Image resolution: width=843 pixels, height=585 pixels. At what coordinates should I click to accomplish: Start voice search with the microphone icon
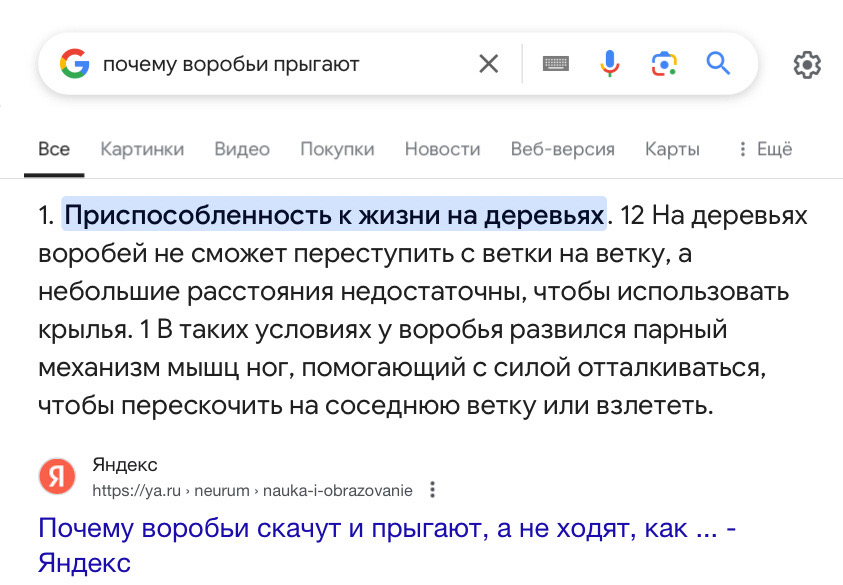point(610,63)
